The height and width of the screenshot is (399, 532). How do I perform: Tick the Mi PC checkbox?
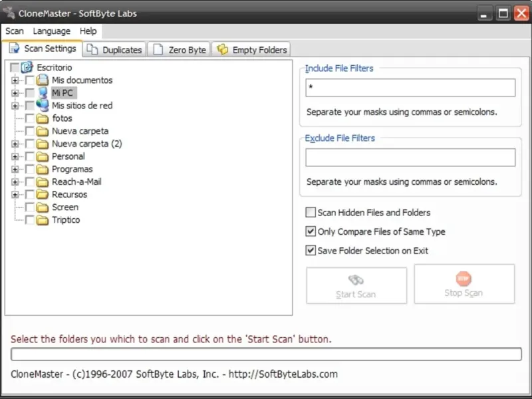tap(30, 92)
